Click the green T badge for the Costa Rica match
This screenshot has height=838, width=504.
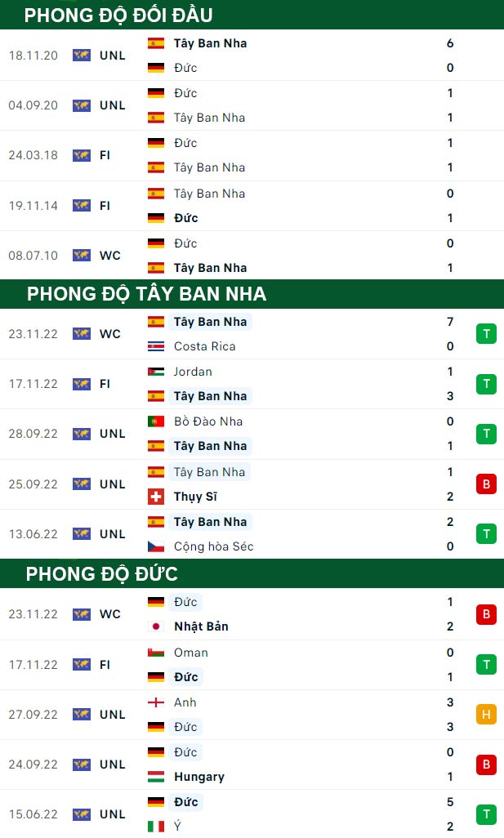tap(486, 334)
